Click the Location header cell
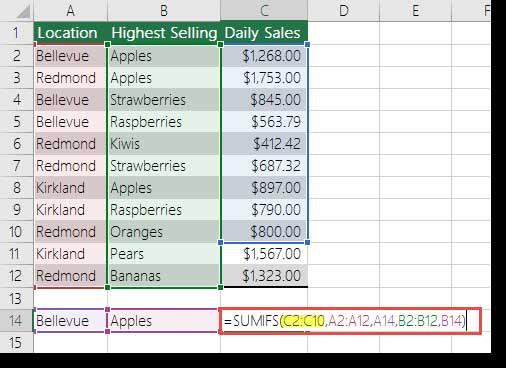 pyautogui.click(x=70, y=33)
